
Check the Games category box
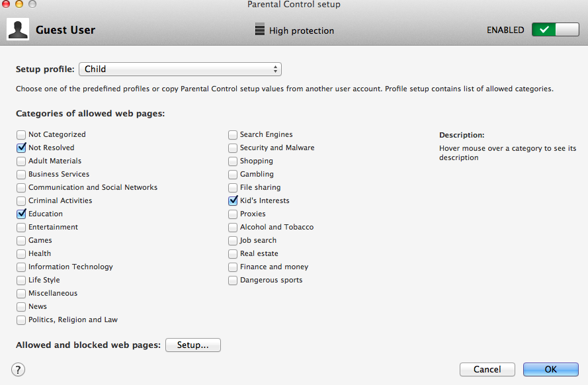click(21, 240)
